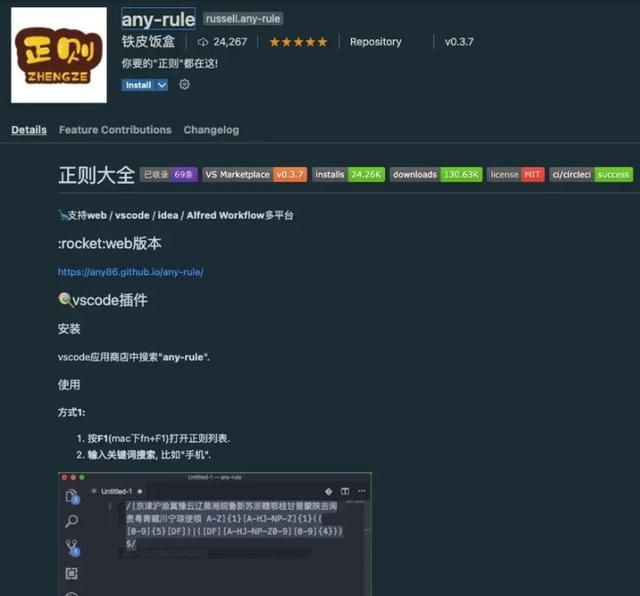The width and height of the screenshot is (640, 596).
Task: Click the download cloud icon
Action: point(203,42)
